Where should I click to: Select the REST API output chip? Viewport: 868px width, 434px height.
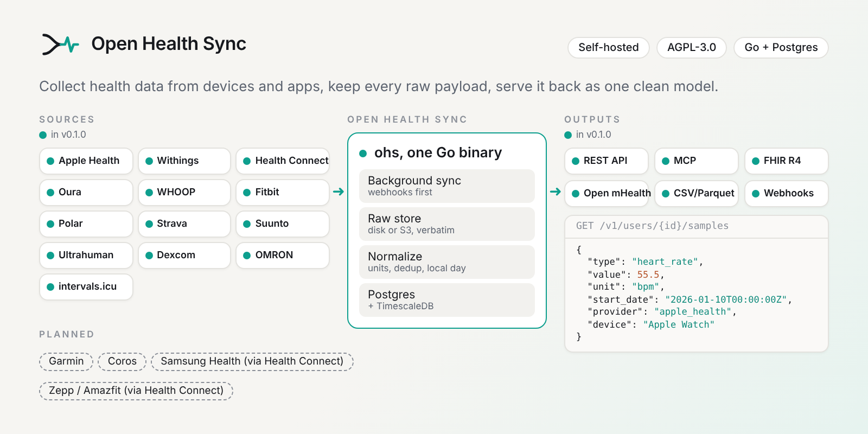607,161
